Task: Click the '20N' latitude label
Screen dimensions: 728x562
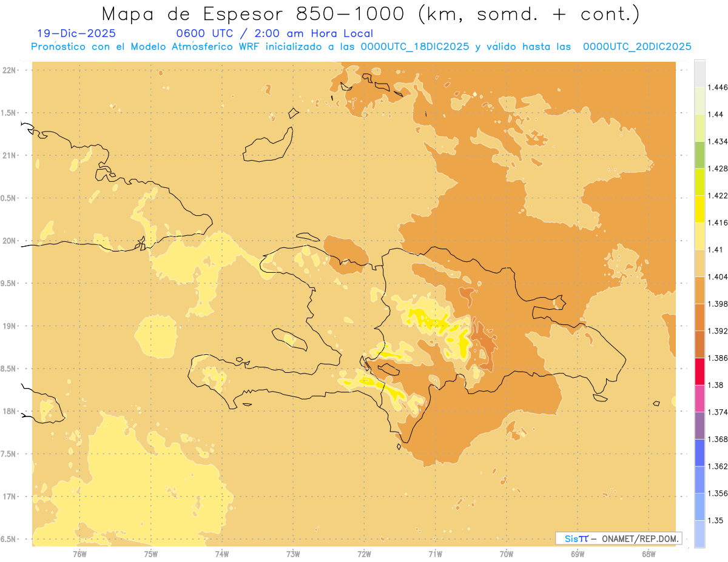Action: pyautogui.click(x=9, y=241)
